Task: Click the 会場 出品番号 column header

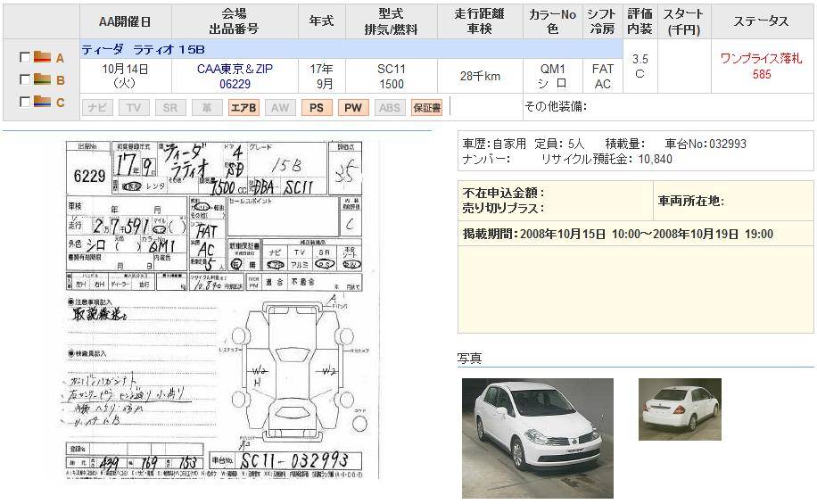Action: pyautogui.click(x=235, y=21)
